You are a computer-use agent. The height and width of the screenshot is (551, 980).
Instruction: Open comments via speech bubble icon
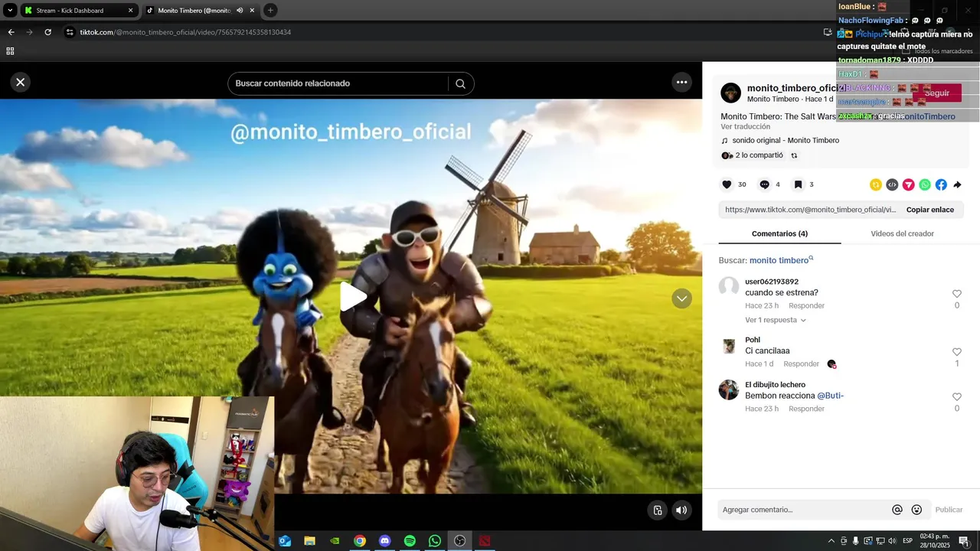click(764, 184)
